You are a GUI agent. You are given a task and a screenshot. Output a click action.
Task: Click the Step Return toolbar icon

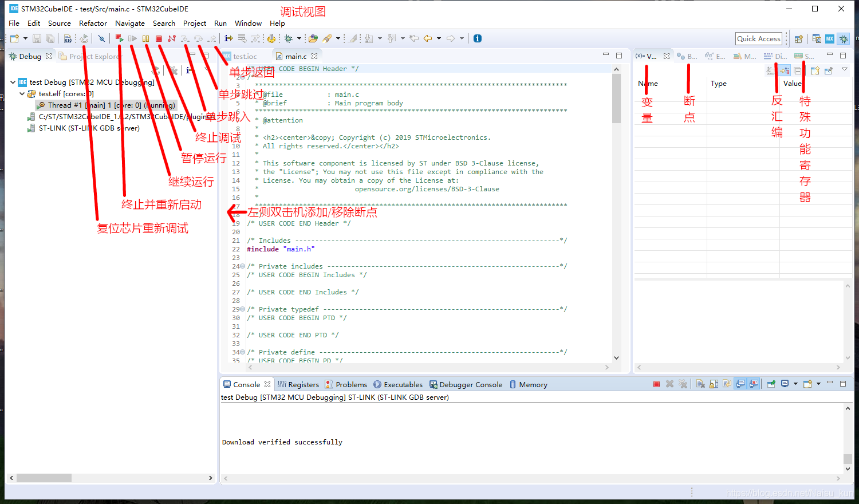pyautogui.click(x=211, y=38)
